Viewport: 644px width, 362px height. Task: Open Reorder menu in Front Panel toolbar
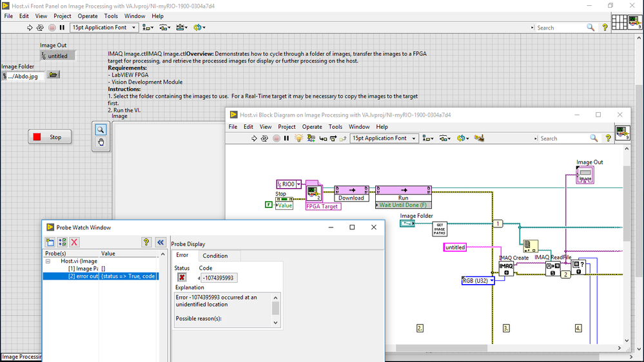pos(199,28)
